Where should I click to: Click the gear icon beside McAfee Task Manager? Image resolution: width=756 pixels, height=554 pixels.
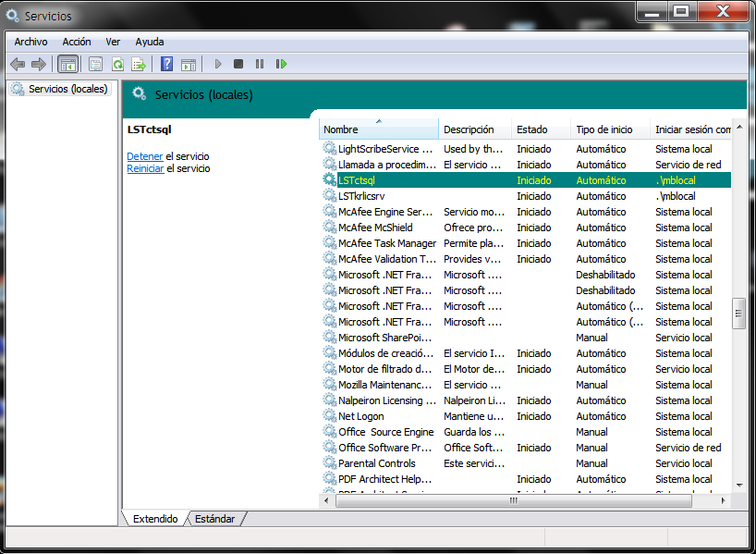point(329,242)
